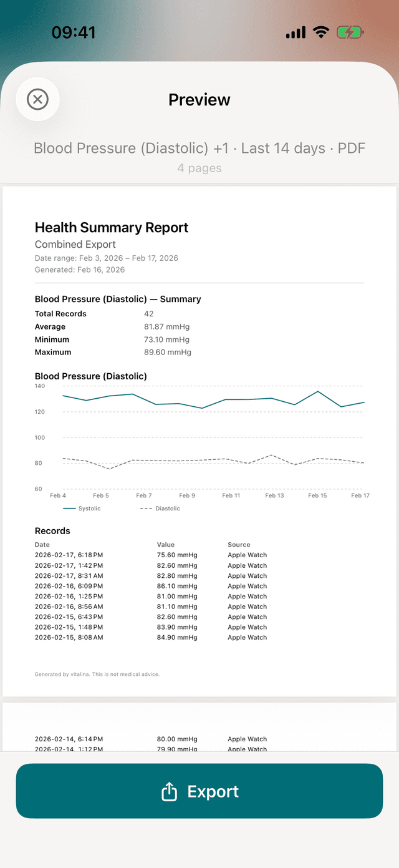Viewport: 399px width, 868px height.
Task: Tap the charging battery icon
Action: click(x=350, y=32)
